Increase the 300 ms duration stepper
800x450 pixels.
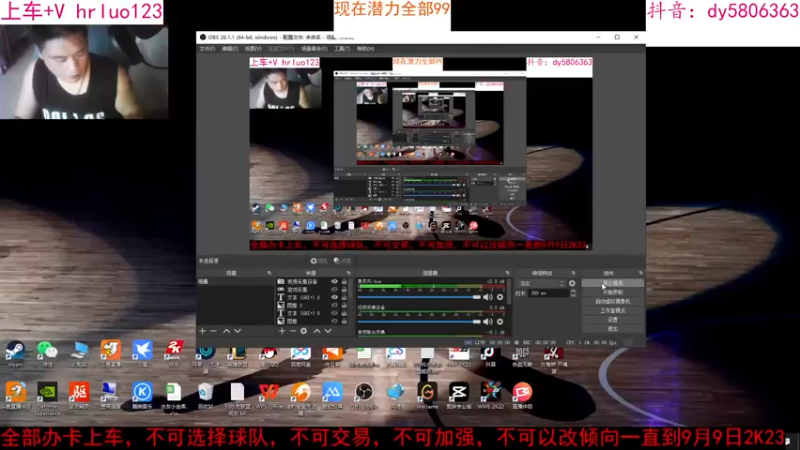tap(573, 291)
